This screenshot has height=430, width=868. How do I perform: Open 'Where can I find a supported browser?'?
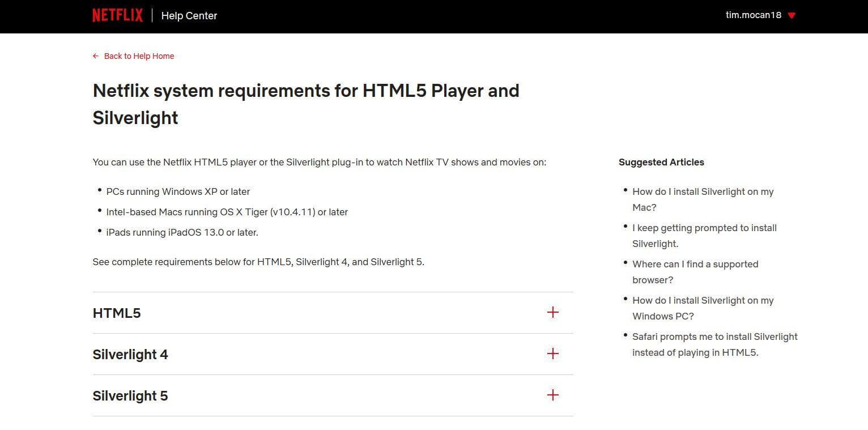pyautogui.click(x=695, y=272)
